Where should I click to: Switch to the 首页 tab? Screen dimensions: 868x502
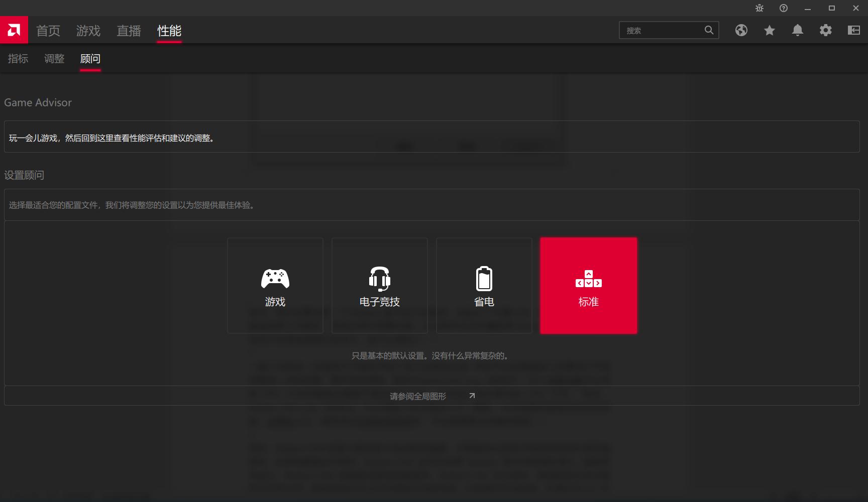point(48,31)
